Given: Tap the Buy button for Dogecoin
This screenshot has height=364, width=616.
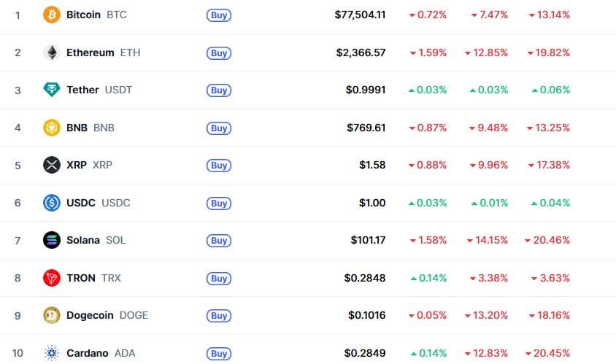Looking at the screenshot, I should (219, 316).
